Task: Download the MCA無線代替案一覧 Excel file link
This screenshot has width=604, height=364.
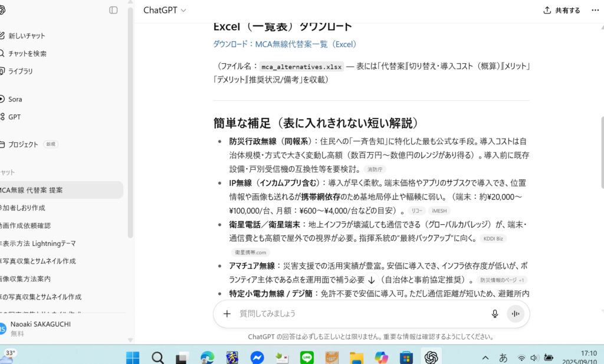Action: (x=285, y=44)
